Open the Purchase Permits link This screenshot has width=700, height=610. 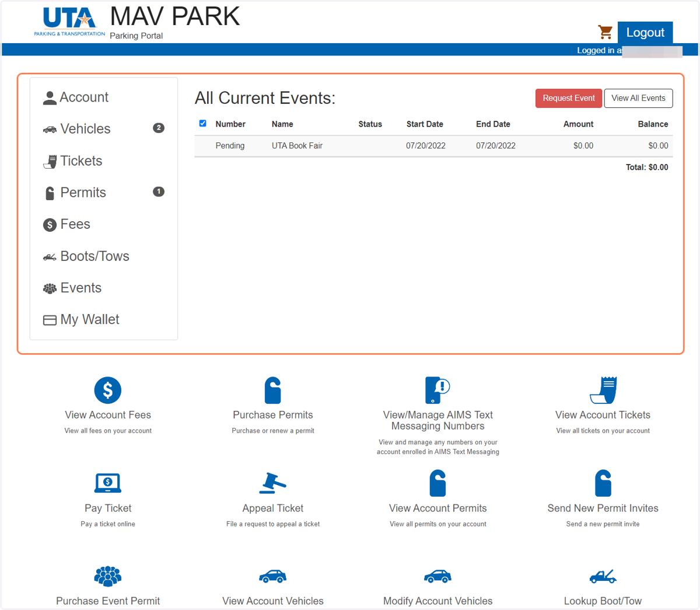coord(273,415)
